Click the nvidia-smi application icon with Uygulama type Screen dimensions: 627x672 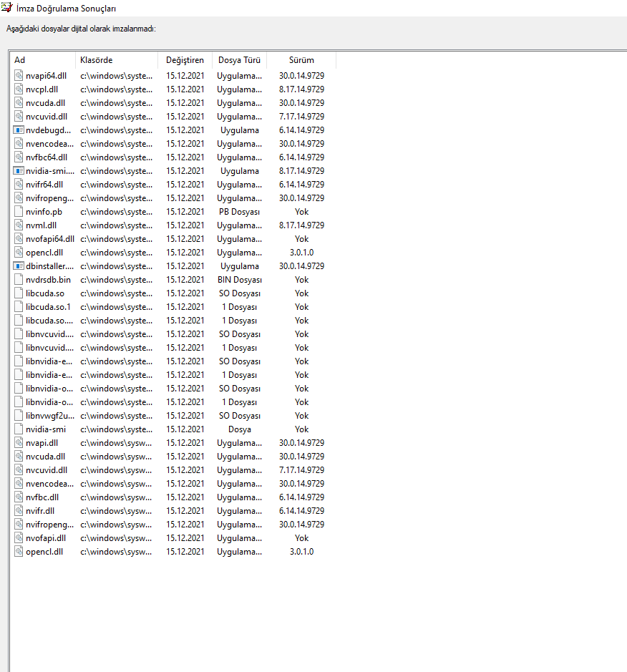click(x=19, y=170)
